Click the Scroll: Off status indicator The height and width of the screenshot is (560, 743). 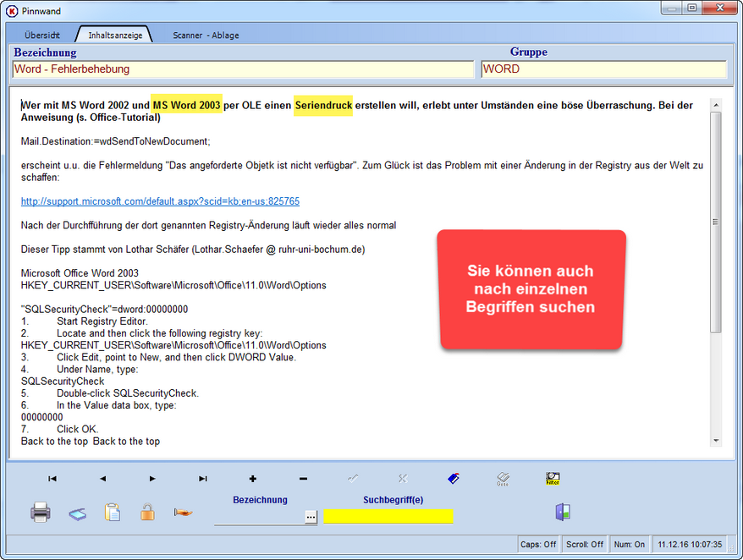point(585,545)
